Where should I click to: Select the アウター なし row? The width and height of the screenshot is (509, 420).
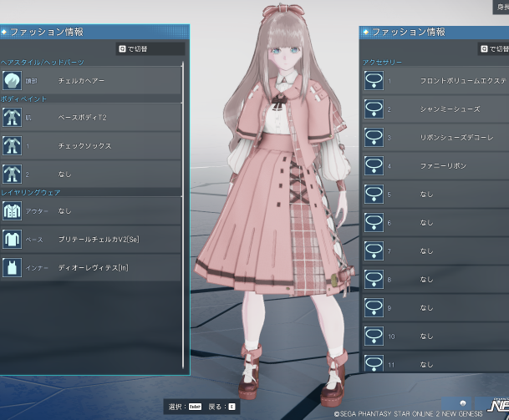point(91,210)
